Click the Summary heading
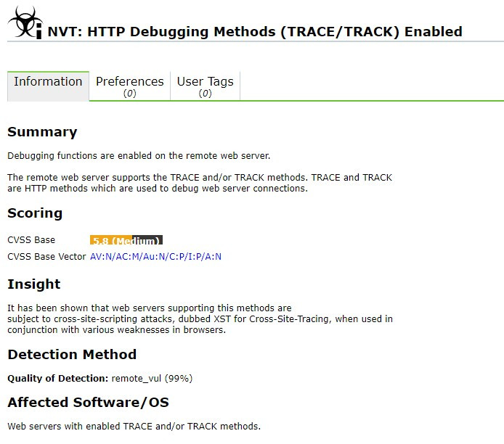Screen dimensions: 504x444 point(42,132)
